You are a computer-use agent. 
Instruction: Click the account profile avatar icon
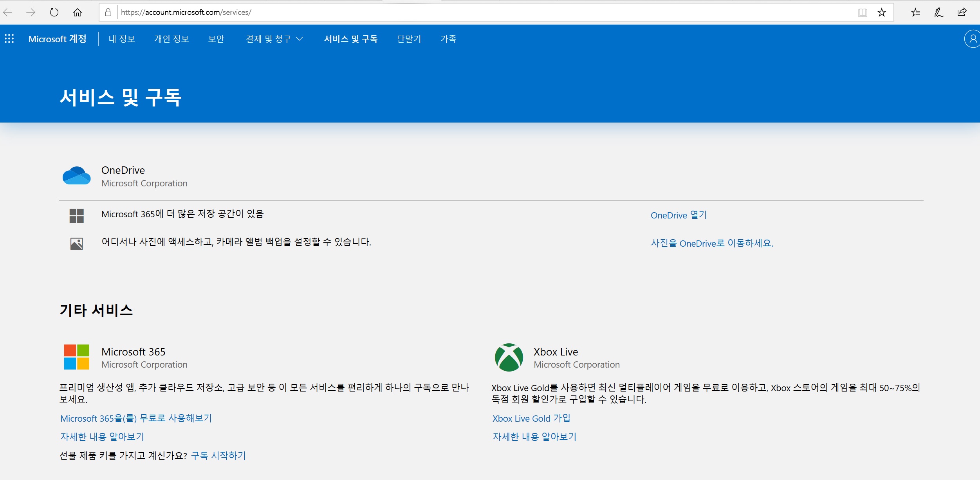pos(972,39)
